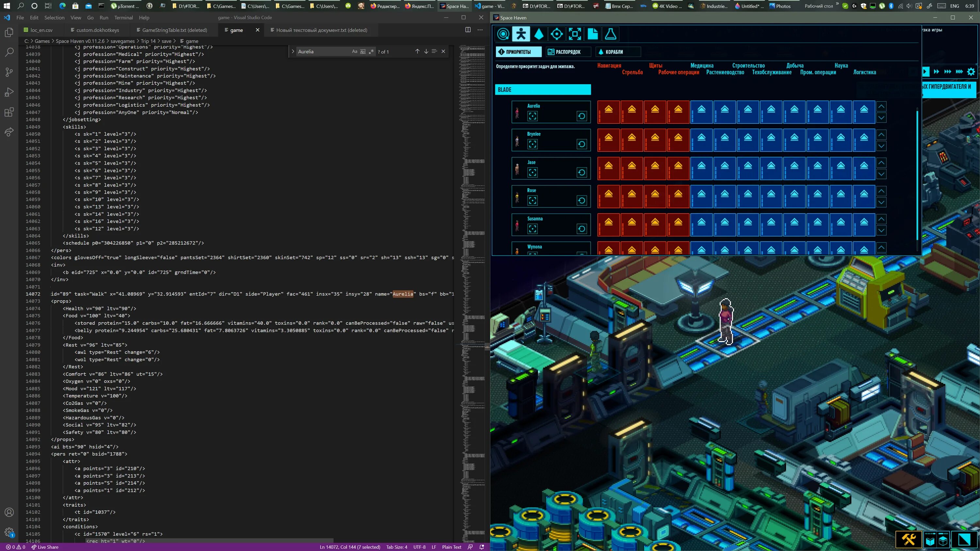Image resolution: width=980 pixels, height=551 pixels.
Task: Reset Jase's priorities with the refresh icon
Action: pyautogui.click(x=582, y=172)
